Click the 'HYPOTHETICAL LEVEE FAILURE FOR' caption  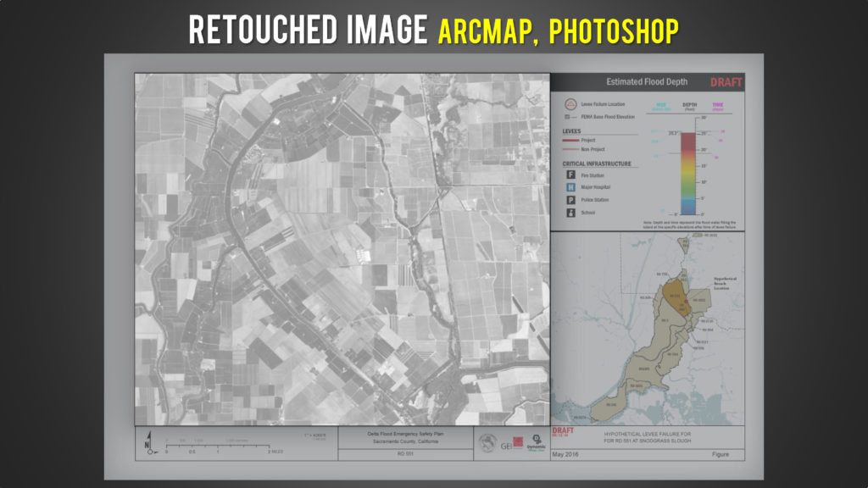(x=647, y=435)
